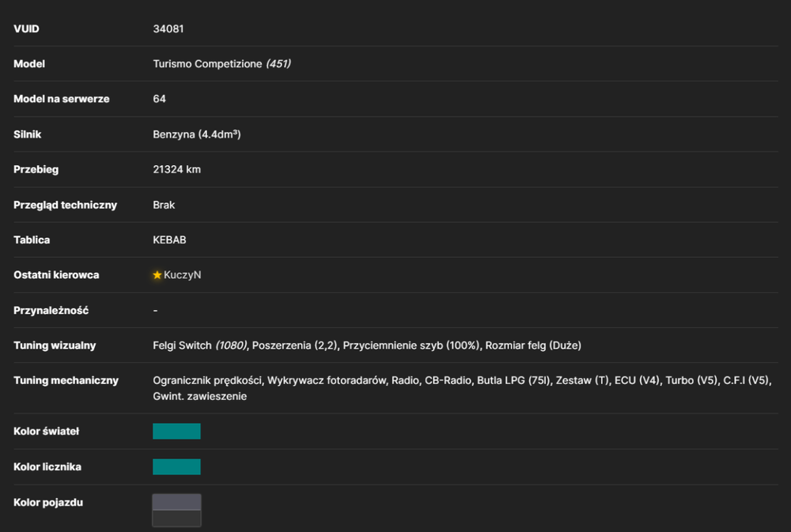791x532 pixels.
Task: Select the Wykrywacz fotoradarów entry
Action: [x=327, y=381]
